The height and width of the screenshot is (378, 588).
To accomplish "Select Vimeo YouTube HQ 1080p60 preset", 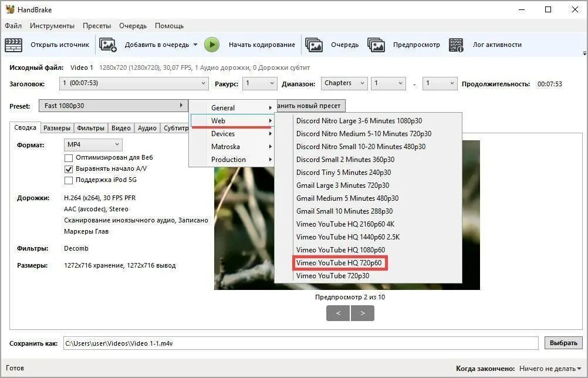I will pyautogui.click(x=369, y=250).
